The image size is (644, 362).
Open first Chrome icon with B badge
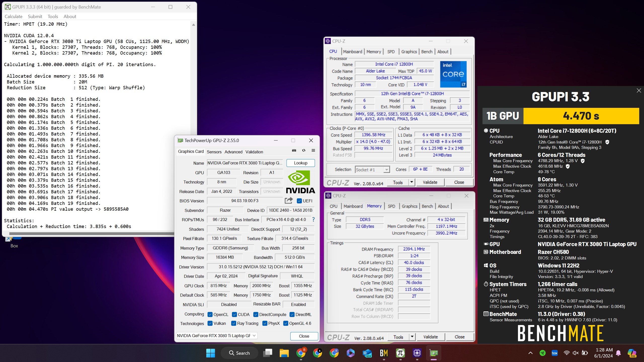(x=301, y=353)
